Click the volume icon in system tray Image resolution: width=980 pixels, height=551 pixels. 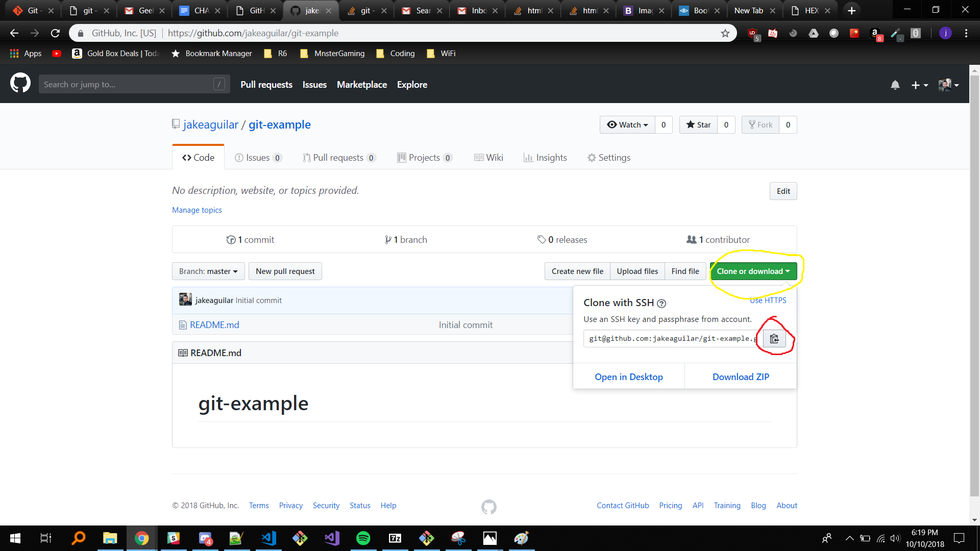(895, 538)
